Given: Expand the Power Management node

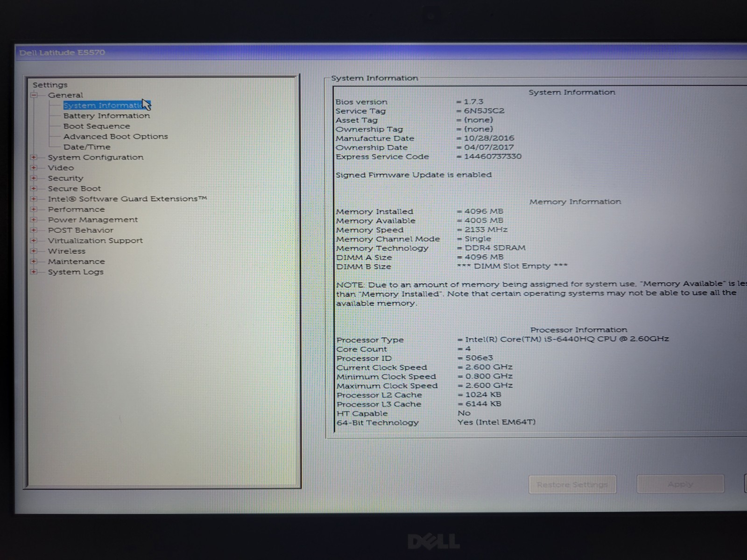Looking at the screenshot, I should click(x=34, y=220).
